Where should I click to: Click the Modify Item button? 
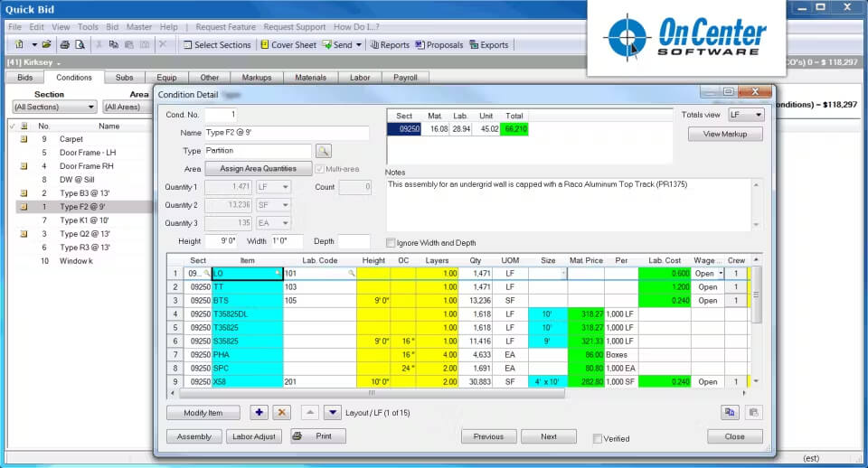coord(203,413)
